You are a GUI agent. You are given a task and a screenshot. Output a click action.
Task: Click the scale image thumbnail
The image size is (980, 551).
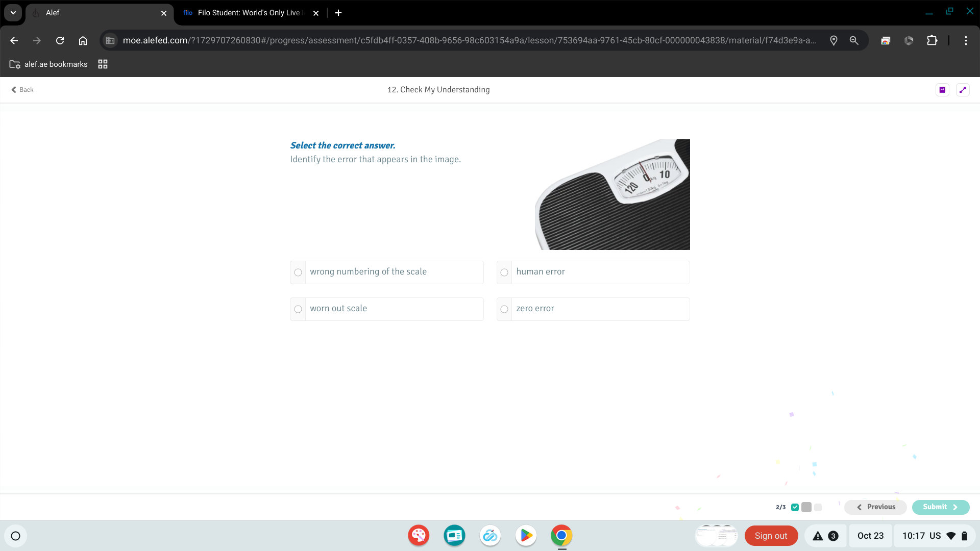pos(612,194)
